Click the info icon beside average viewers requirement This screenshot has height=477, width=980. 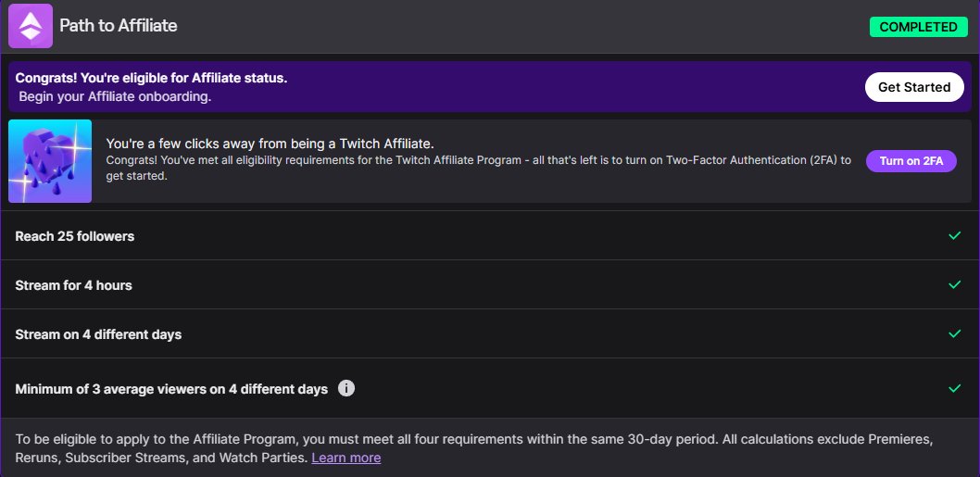coord(346,388)
